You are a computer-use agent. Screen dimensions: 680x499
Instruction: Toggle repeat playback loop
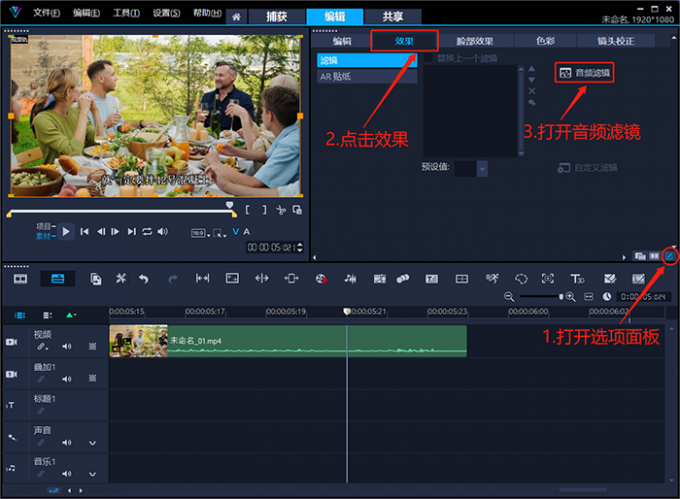pyautogui.click(x=147, y=232)
